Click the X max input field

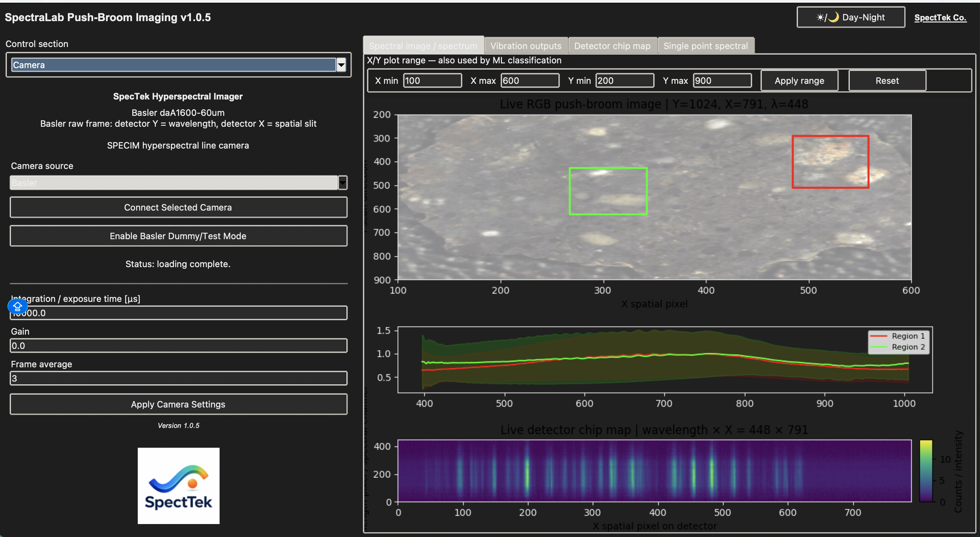pyautogui.click(x=530, y=80)
